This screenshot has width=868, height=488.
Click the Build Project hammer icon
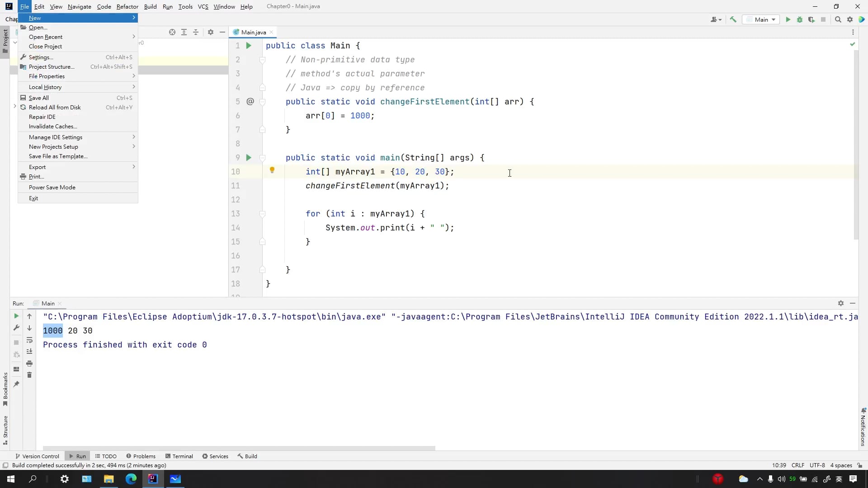pyautogui.click(x=733, y=19)
